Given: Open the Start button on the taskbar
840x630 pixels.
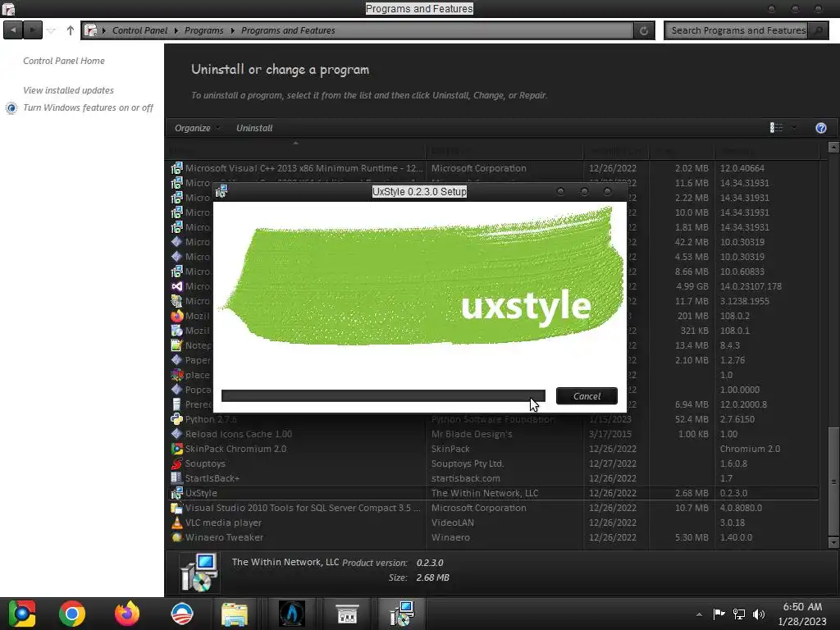Looking at the screenshot, I should (x=22, y=614).
